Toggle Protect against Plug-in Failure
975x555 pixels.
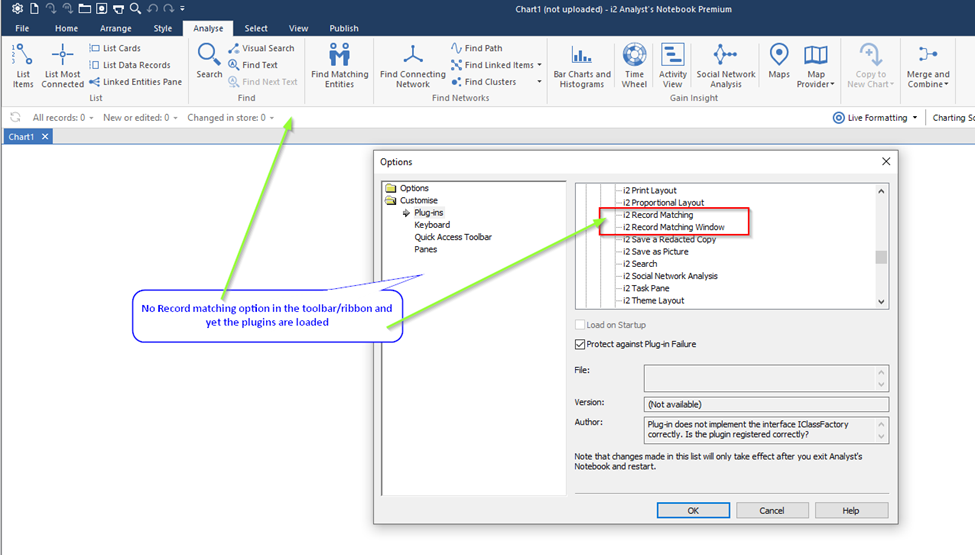pos(580,344)
